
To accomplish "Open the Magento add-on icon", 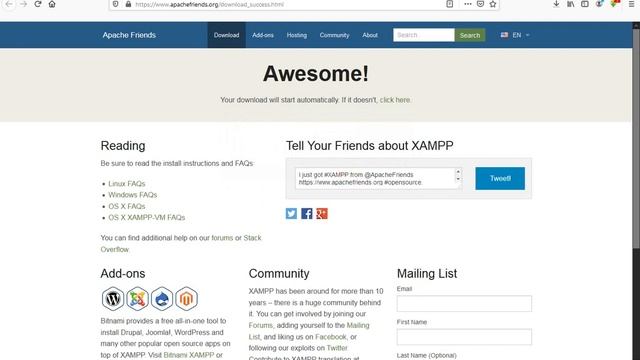I will click(x=186, y=299).
